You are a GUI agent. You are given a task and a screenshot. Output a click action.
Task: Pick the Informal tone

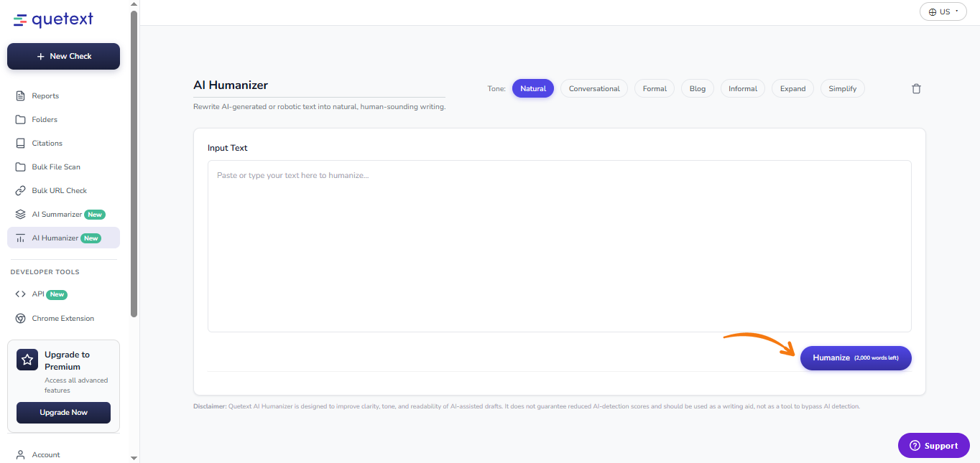pyautogui.click(x=743, y=89)
